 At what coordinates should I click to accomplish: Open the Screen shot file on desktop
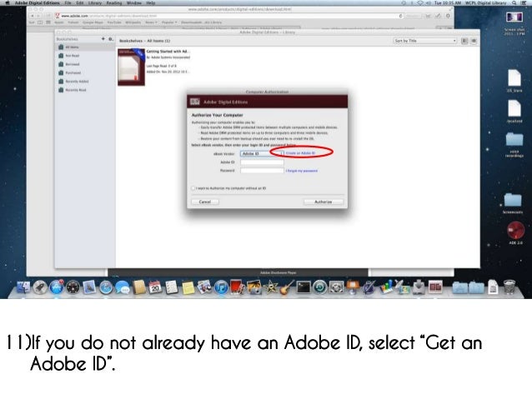tap(514, 17)
